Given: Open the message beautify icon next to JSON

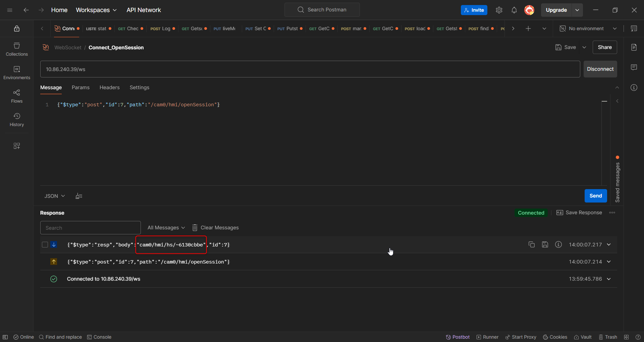Looking at the screenshot, I should point(79,196).
